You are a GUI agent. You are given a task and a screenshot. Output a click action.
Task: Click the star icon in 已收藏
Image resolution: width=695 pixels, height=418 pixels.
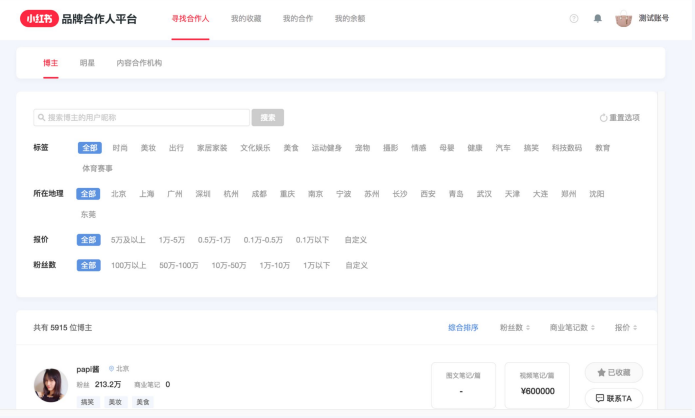601,372
